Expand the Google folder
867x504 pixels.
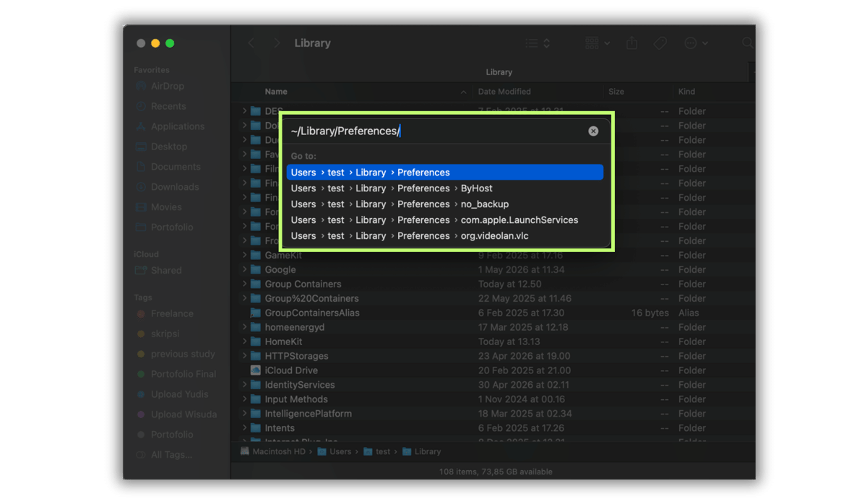(x=245, y=270)
